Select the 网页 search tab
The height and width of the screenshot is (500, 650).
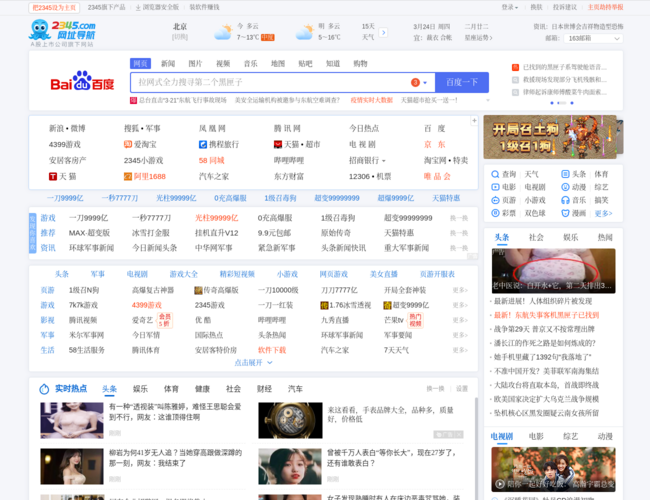pyautogui.click(x=140, y=63)
